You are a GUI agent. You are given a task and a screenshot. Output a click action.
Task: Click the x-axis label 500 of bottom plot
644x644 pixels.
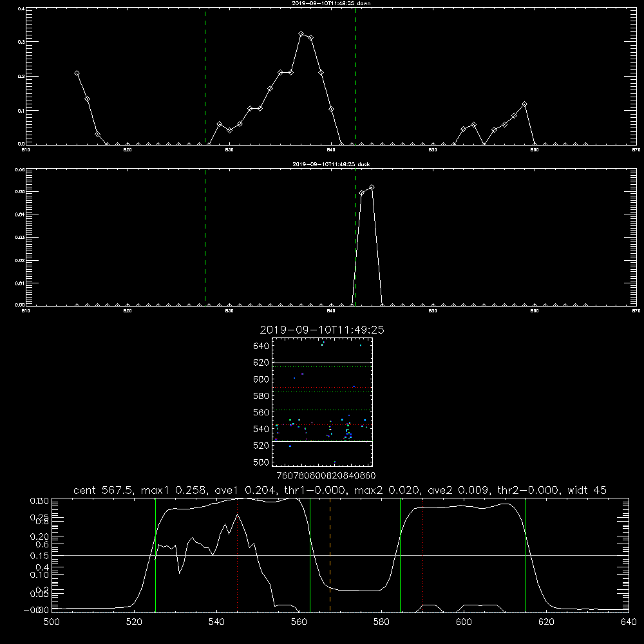[52, 622]
